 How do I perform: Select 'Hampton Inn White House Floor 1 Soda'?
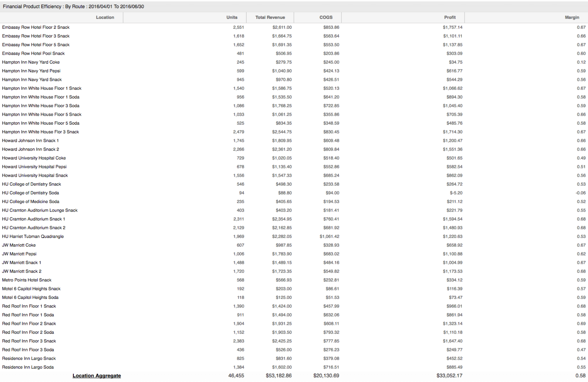pos(294,97)
